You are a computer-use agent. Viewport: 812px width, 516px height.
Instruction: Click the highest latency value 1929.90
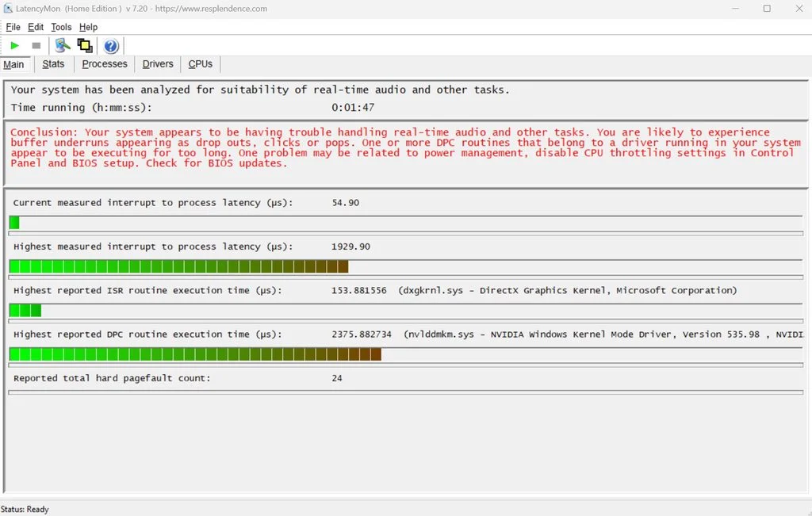(x=350, y=247)
